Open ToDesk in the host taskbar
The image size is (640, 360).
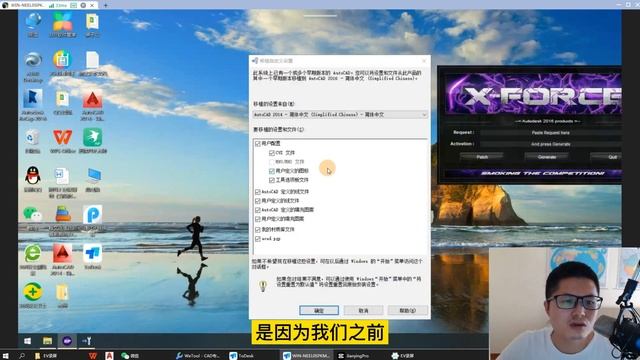click(x=242, y=356)
